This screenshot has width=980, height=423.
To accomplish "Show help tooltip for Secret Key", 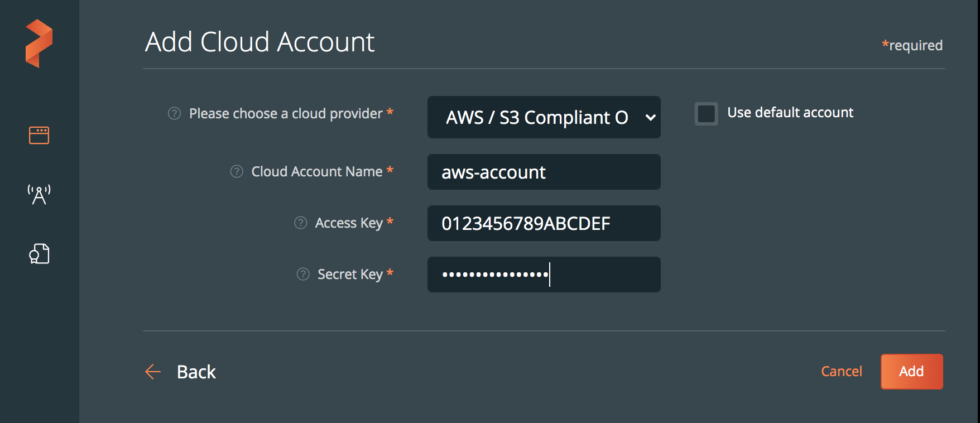I will (303, 274).
